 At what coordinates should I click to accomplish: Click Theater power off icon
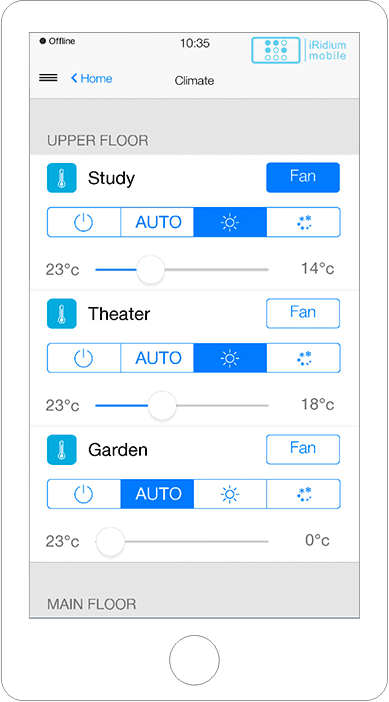[x=84, y=358]
